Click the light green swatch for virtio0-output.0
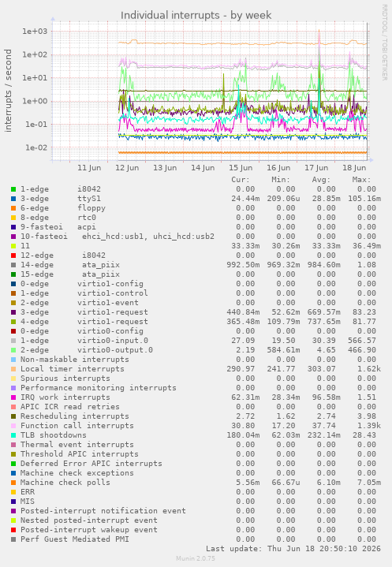 pyautogui.click(x=13, y=350)
